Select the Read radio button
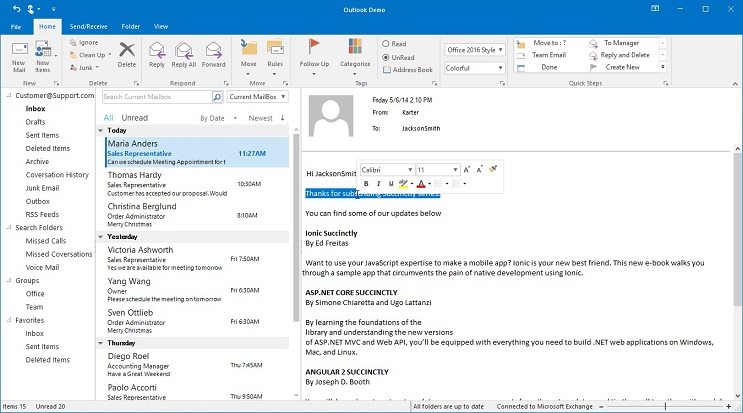This screenshot has height=413, width=743. click(386, 44)
